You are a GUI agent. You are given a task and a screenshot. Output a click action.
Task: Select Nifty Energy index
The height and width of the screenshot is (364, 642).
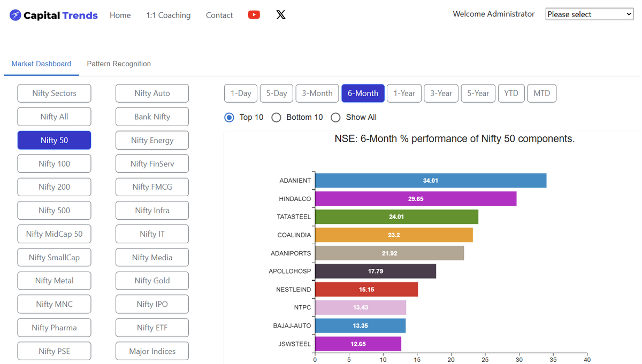(152, 140)
